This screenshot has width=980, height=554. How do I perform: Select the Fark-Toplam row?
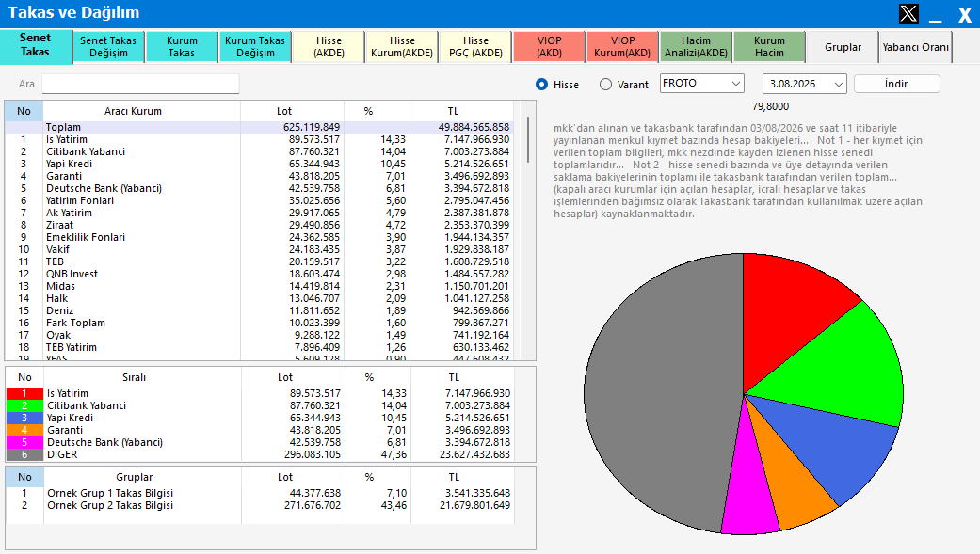(x=260, y=323)
